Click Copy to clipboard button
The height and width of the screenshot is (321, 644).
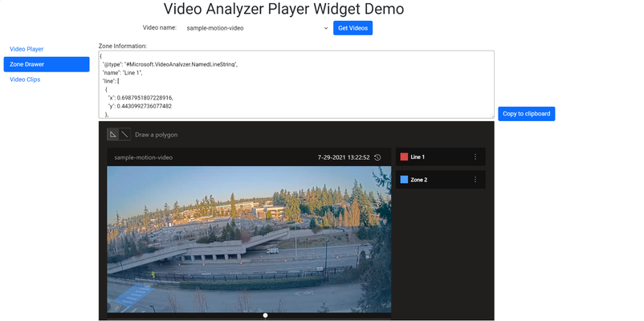tap(526, 114)
